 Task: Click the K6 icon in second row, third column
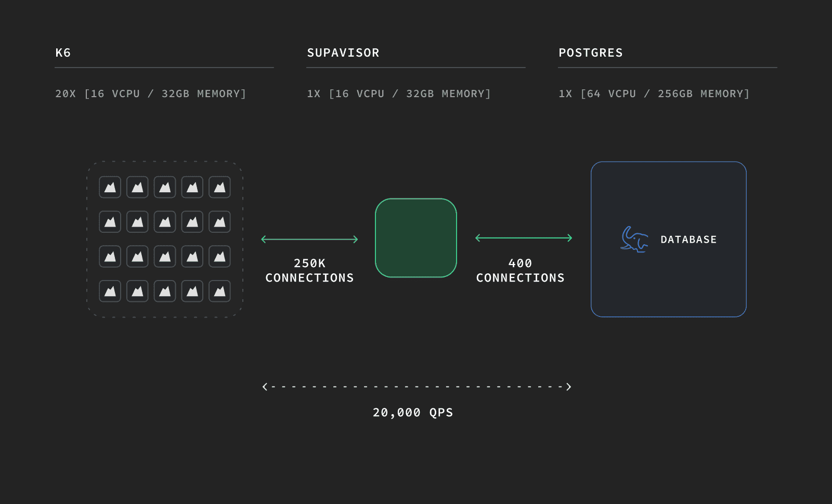(x=165, y=221)
